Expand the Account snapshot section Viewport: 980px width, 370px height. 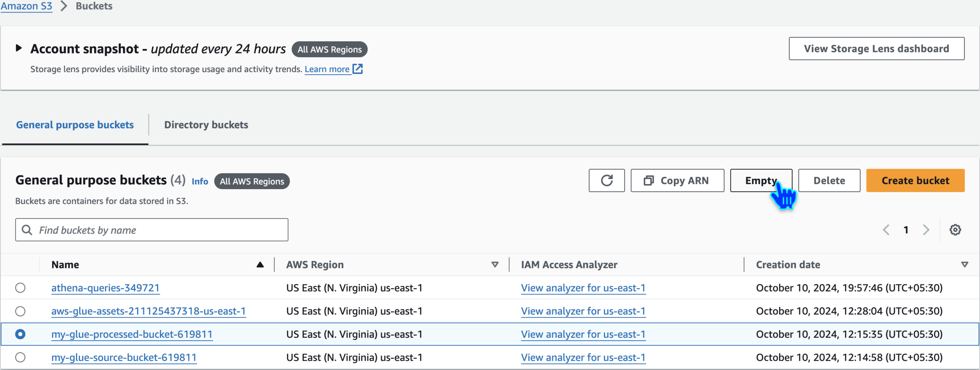[18, 48]
